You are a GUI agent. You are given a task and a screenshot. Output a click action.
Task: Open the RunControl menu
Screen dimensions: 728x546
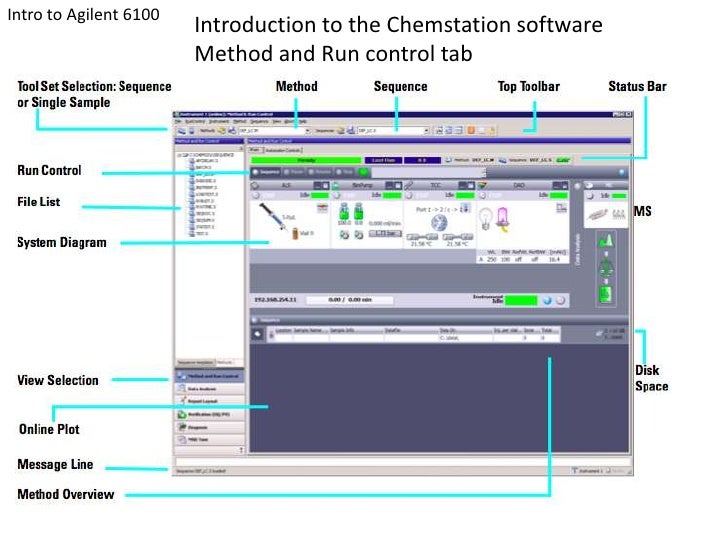click(x=195, y=121)
